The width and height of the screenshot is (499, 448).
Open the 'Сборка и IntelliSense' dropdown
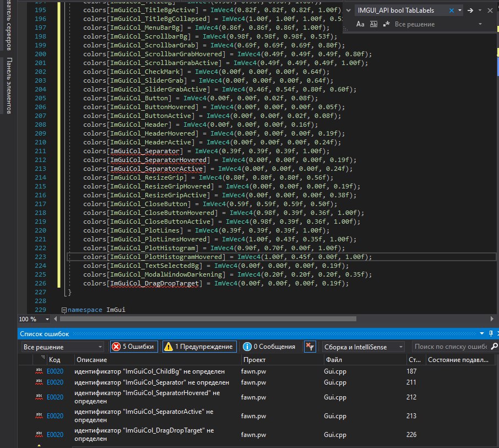[x=364, y=347]
